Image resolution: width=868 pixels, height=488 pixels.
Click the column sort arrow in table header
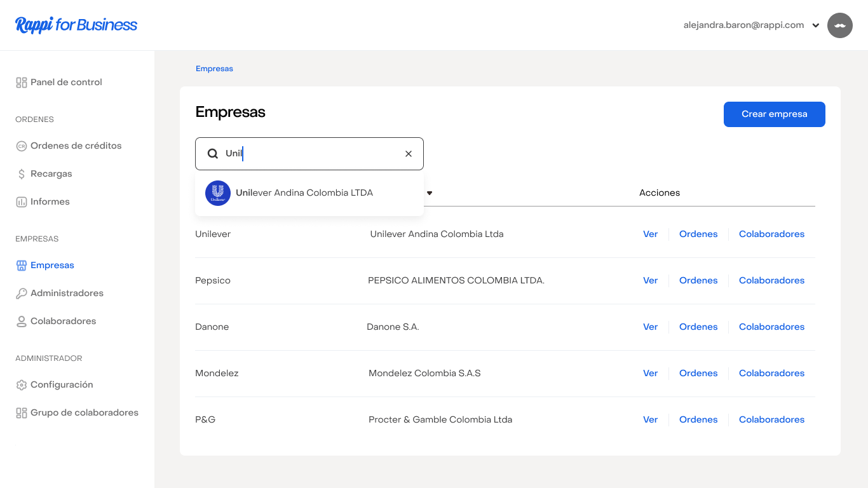[430, 193]
